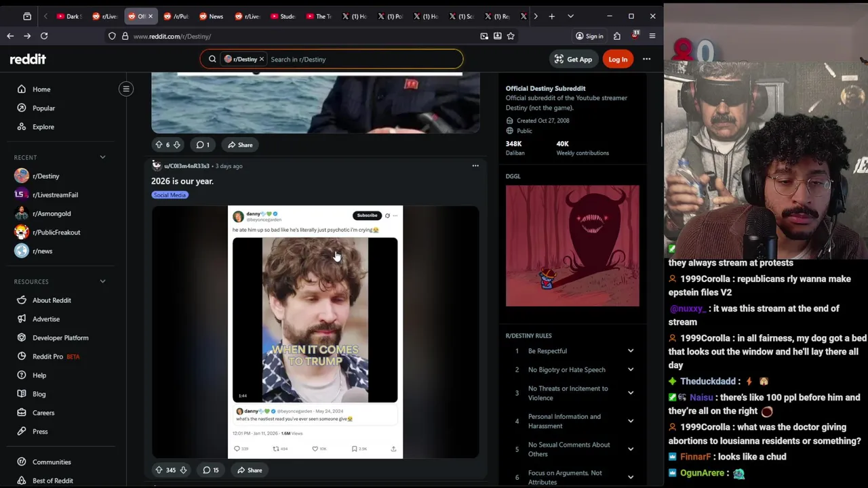868x488 pixels.
Task: Open the browser hamburger menu
Action: point(652,36)
